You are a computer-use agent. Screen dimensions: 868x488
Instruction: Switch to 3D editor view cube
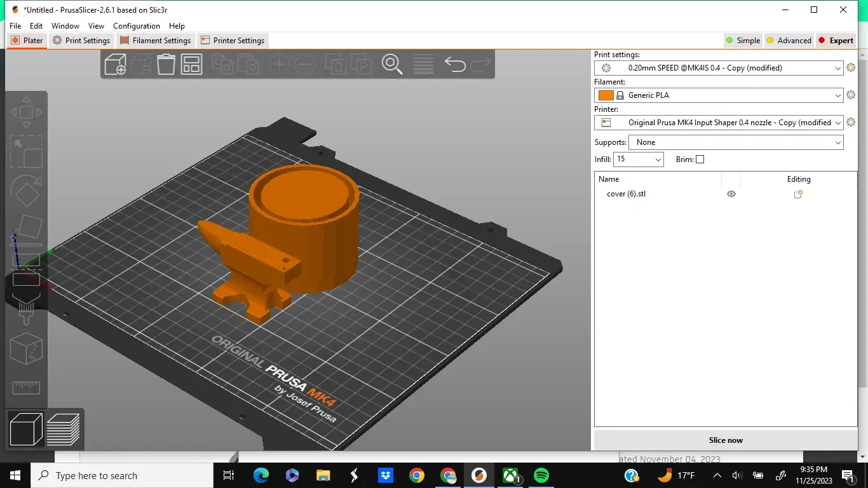[26, 430]
